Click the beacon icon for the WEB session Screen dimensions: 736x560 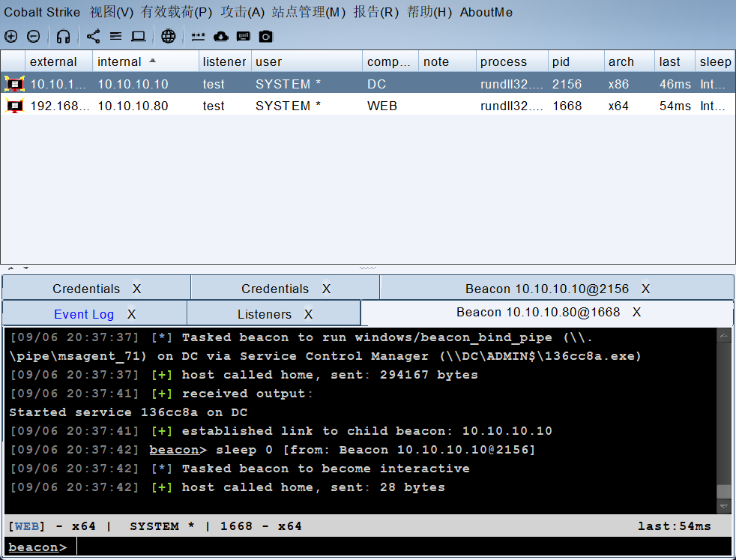click(14, 106)
